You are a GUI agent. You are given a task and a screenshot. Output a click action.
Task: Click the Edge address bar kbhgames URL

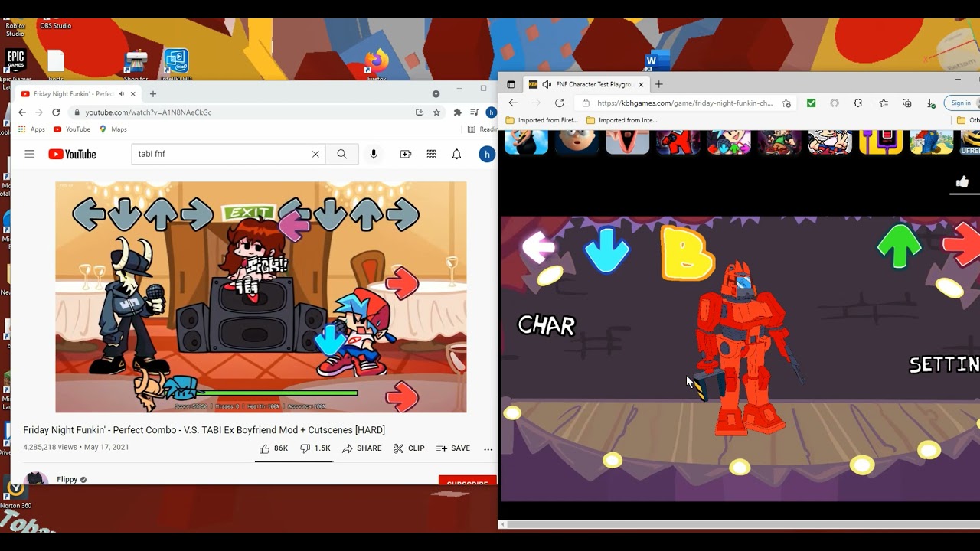pyautogui.click(x=684, y=103)
